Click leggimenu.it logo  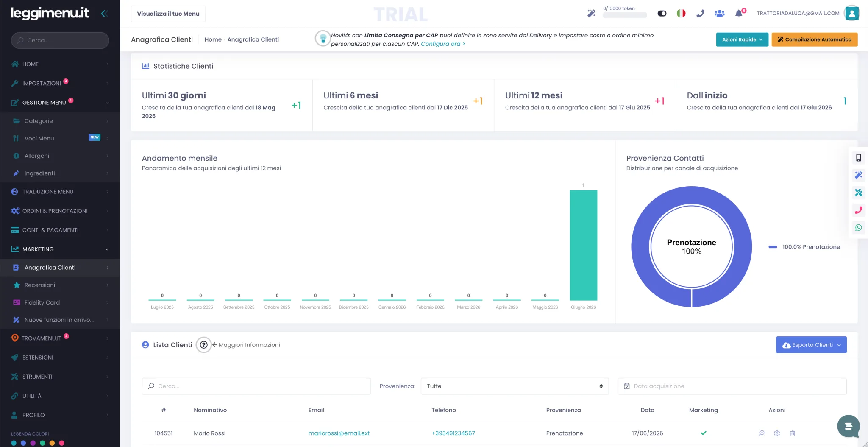(50, 13)
